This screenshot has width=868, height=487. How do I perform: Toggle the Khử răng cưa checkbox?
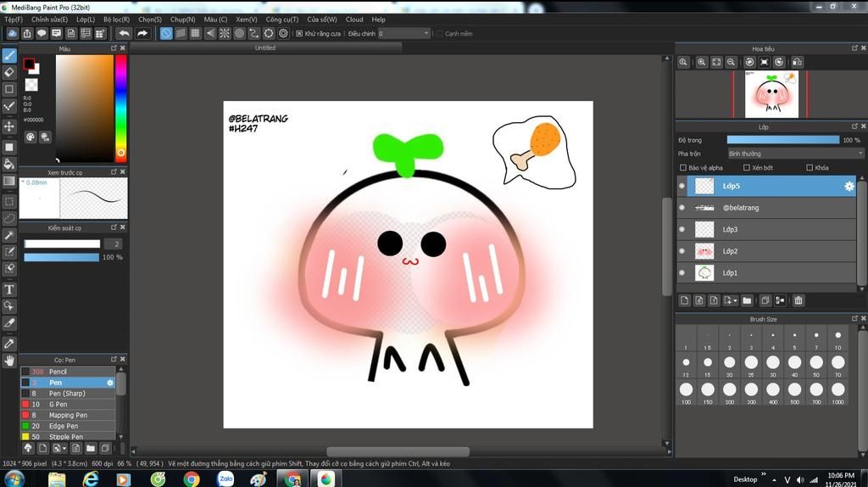[x=299, y=33]
